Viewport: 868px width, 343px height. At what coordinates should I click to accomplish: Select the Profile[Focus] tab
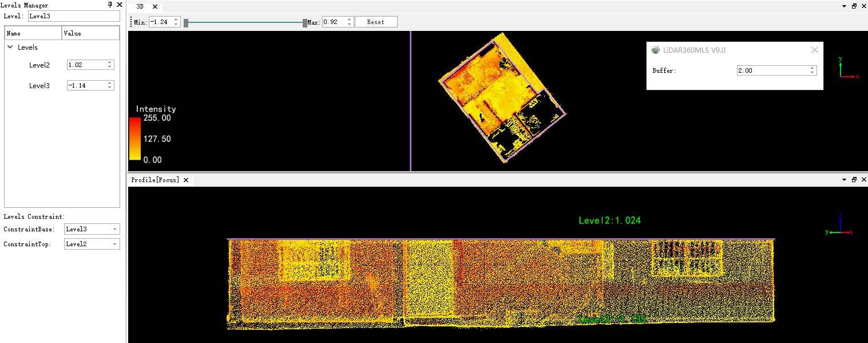click(155, 180)
